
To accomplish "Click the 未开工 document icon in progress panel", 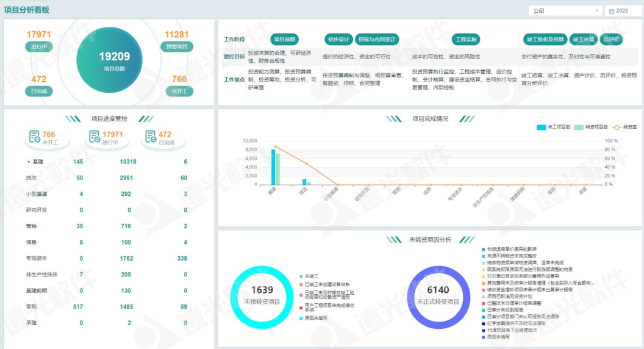I will coord(35,137).
